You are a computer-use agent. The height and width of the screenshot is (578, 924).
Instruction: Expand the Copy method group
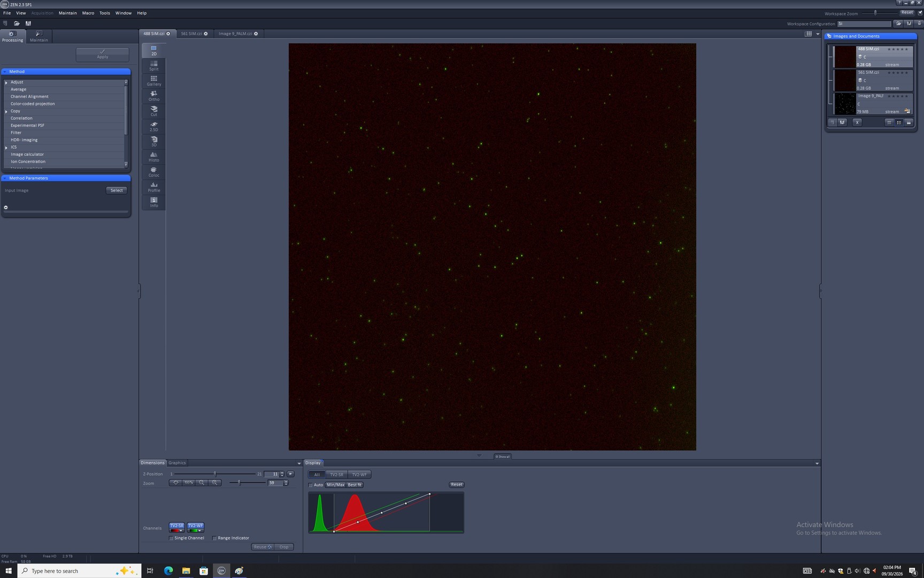(x=6, y=111)
